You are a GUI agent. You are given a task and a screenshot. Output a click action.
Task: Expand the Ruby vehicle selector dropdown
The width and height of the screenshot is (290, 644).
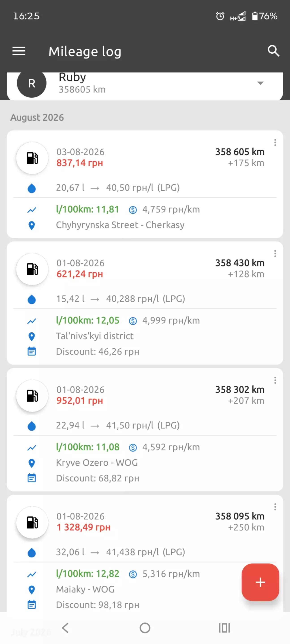(x=260, y=83)
